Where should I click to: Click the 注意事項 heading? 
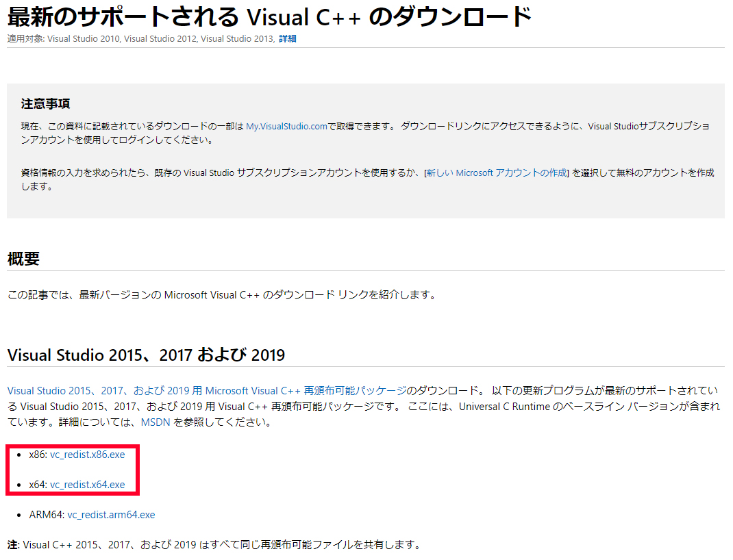pyautogui.click(x=45, y=103)
